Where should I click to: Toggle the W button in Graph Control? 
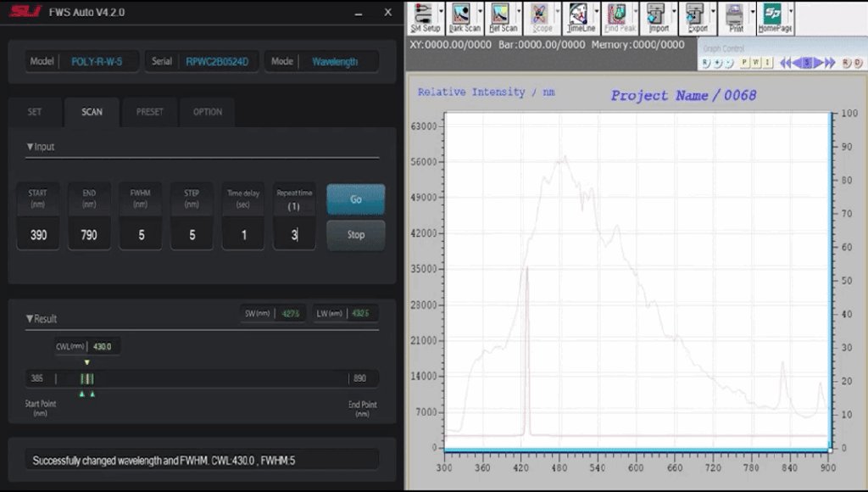756,63
